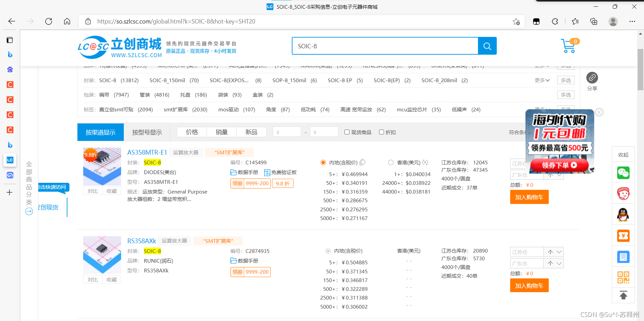Switch to the 按型号显示 tab

click(x=147, y=132)
